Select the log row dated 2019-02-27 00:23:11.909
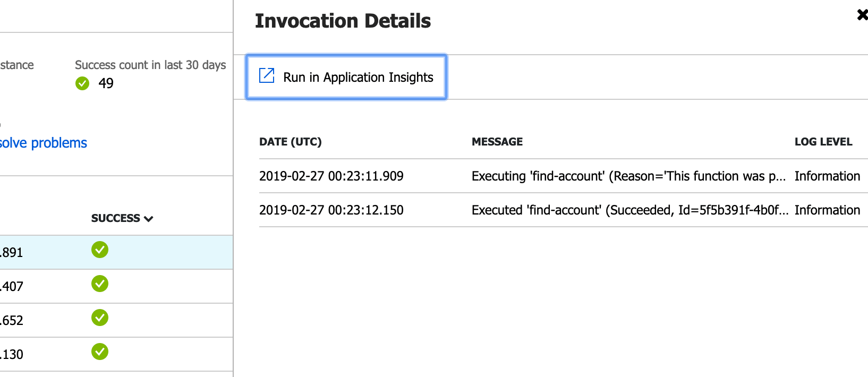 click(x=563, y=176)
